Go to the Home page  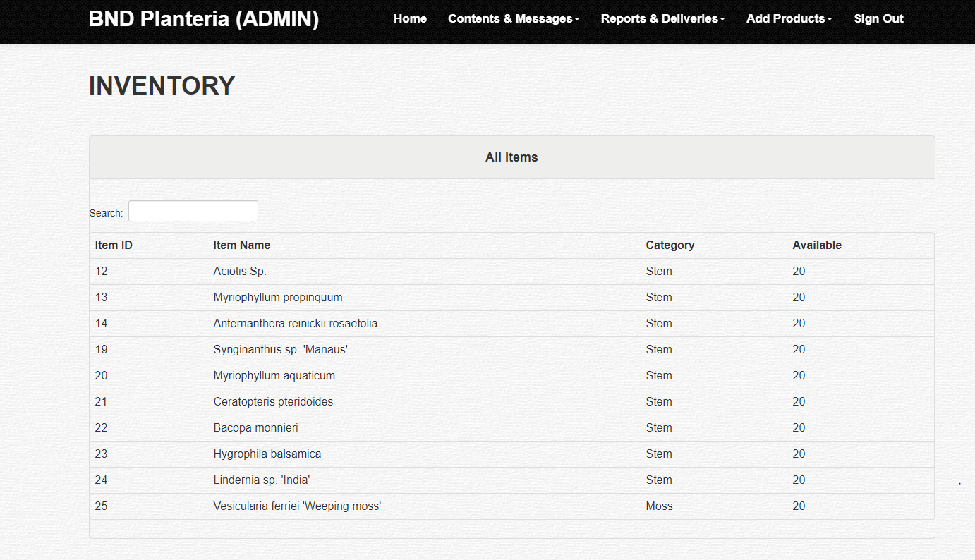point(410,19)
